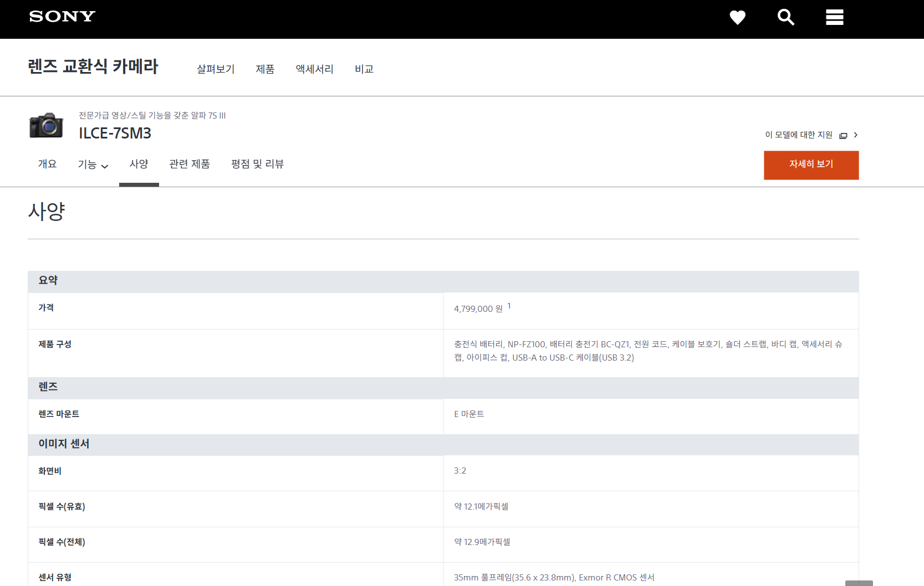Screen dimensions: 924x586
Task: Click the E 마운트 value
Action: pos(469,414)
